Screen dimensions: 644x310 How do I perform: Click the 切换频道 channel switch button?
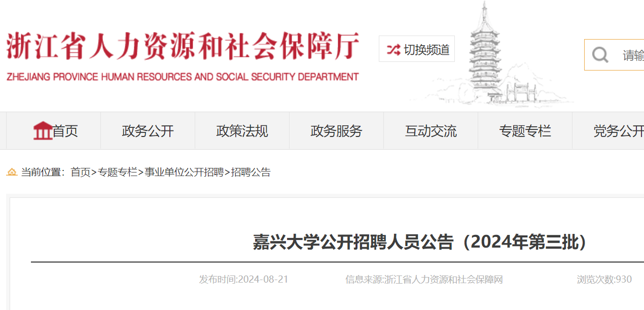click(417, 49)
